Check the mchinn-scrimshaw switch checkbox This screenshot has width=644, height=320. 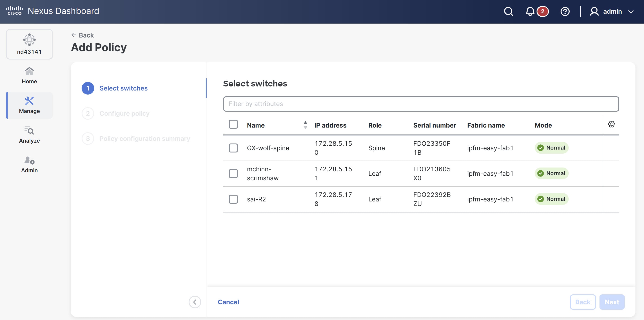tap(233, 174)
